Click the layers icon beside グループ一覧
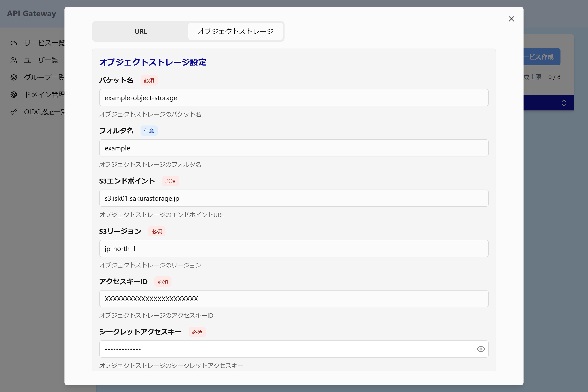 tap(14, 77)
